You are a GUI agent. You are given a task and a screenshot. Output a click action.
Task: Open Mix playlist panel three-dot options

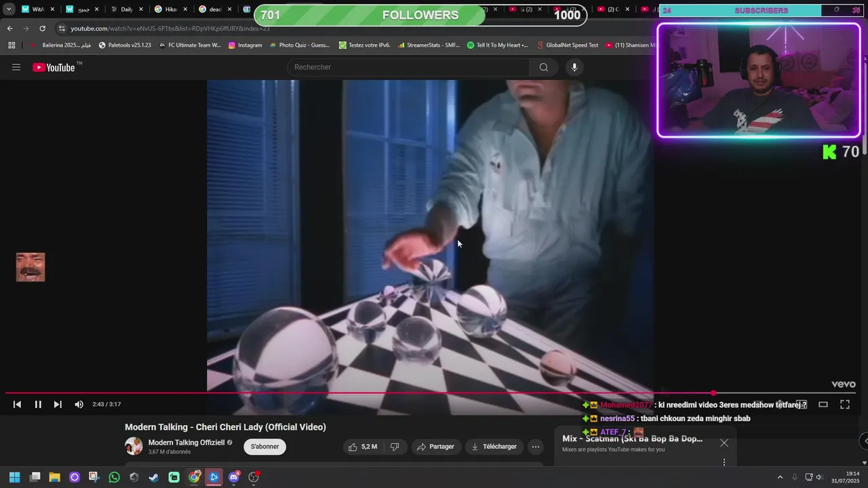pyautogui.click(x=724, y=462)
